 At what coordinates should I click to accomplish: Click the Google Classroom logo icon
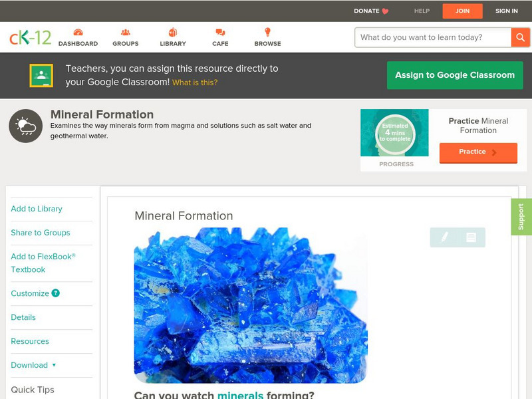click(41, 75)
